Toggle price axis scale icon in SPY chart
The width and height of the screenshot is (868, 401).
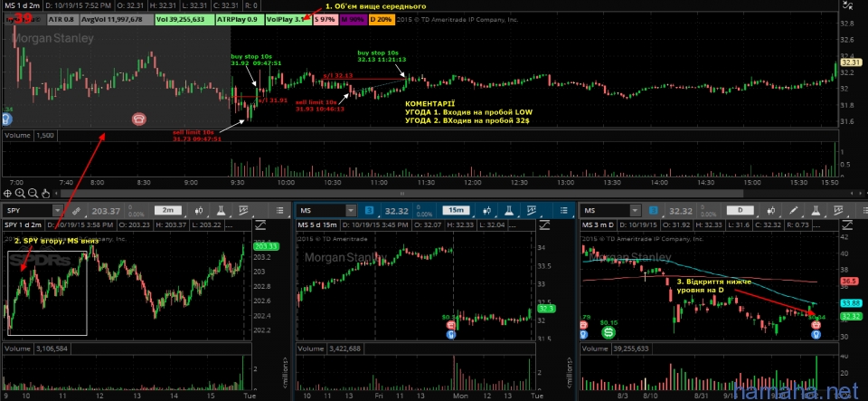click(x=261, y=224)
